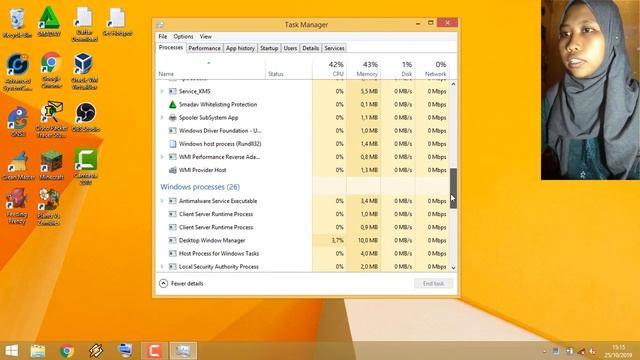Click the computer monitor taskbar icon
Screen dimensions: 640x360
(125, 351)
